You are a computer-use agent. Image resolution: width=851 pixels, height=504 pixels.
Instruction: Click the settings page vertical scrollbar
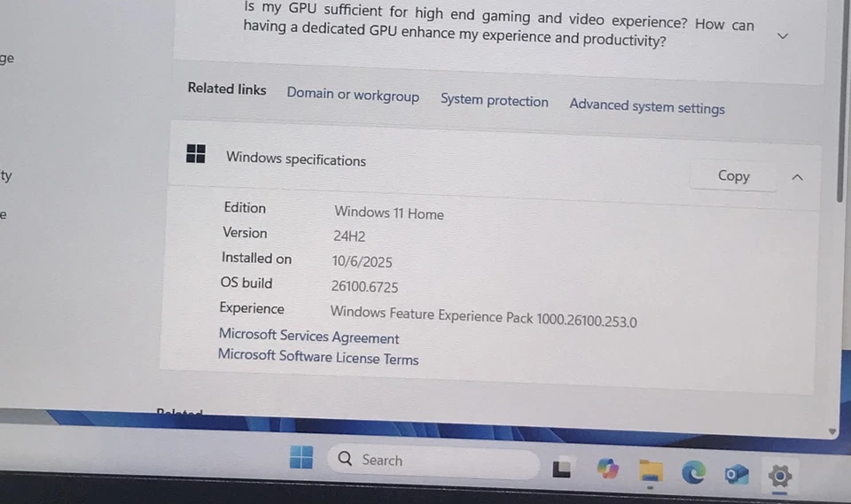pyautogui.click(x=839, y=101)
